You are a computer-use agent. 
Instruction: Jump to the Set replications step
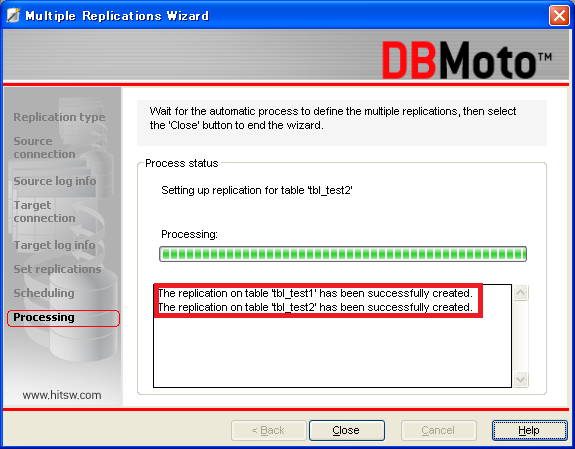[x=57, y=269]
